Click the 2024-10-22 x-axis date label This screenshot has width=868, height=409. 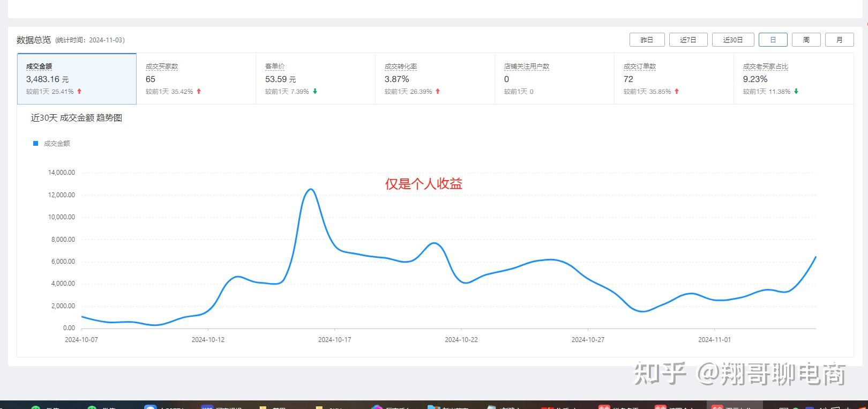coord(461,339)
